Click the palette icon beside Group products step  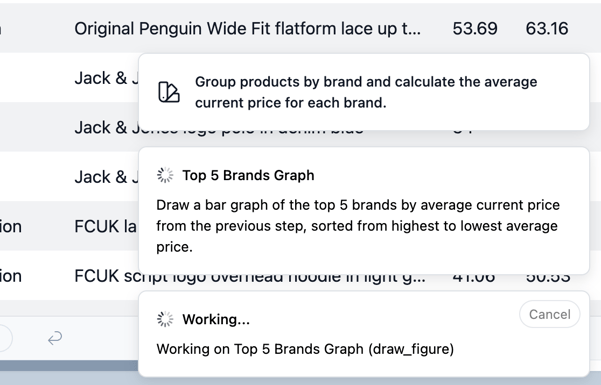[169, 92]
